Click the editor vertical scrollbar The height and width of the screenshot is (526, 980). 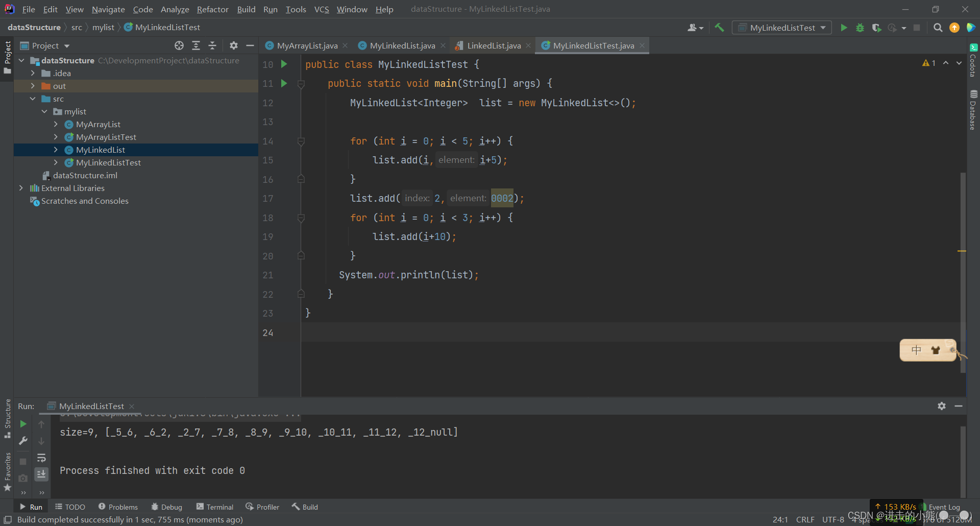(963, 273)
